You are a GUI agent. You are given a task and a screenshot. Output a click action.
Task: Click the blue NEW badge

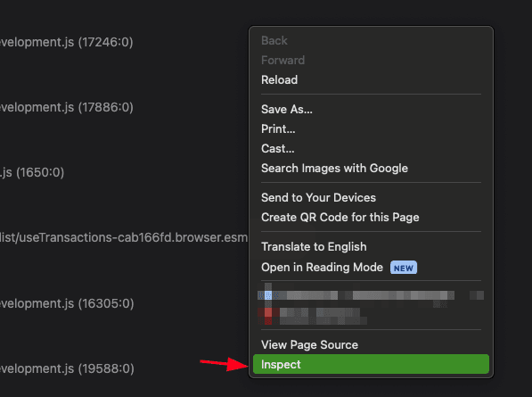tap(404, 268)
